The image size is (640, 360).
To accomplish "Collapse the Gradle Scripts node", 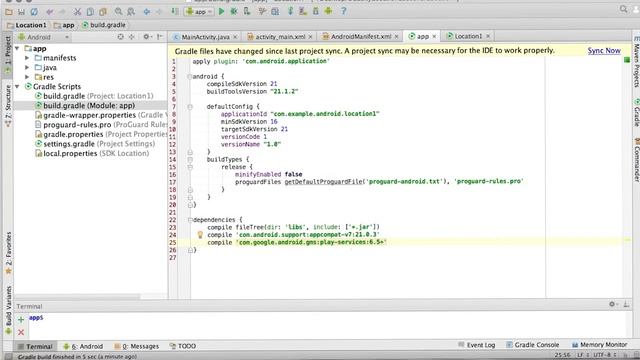I will (x=17, y=87).
